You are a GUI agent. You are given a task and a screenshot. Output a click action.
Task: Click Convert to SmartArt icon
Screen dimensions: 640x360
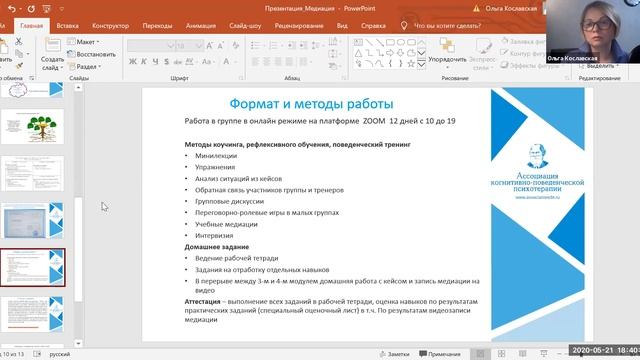click(333, 66)
